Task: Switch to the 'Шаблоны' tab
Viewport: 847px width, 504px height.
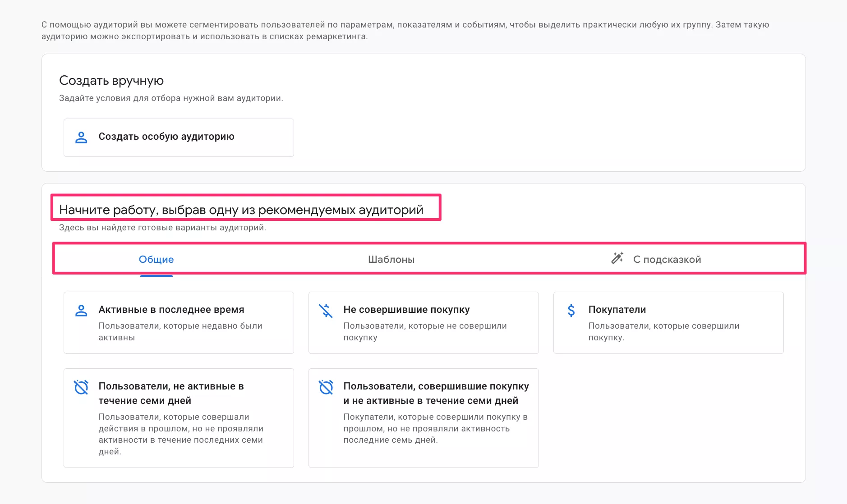Action: 391,259
